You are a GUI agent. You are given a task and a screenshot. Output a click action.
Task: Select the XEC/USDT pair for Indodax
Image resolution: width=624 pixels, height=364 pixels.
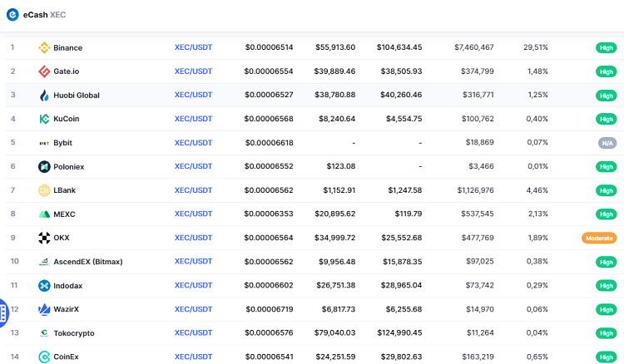click(x=193, y=286)
